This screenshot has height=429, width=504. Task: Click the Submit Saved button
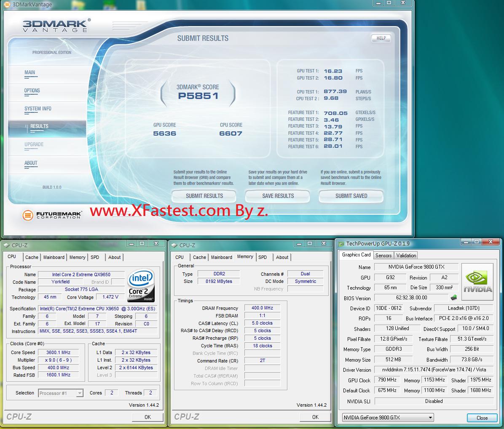pyautogui.click(x=351, y=196)
